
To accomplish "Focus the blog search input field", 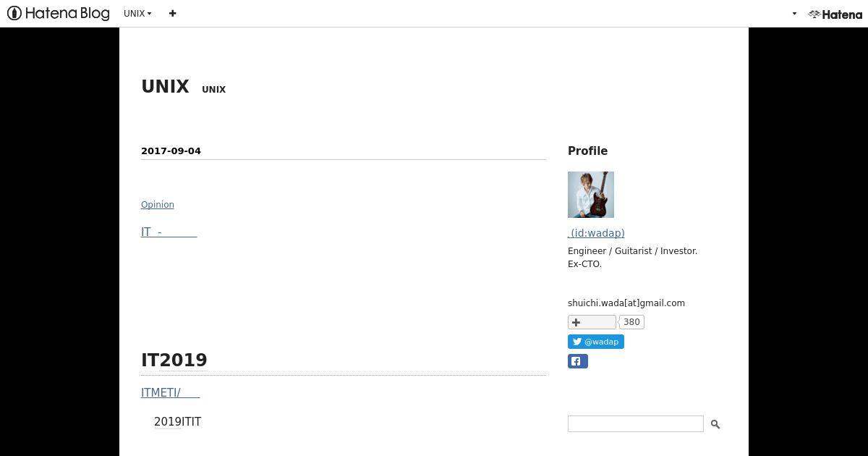I will (x=635, y=423).
